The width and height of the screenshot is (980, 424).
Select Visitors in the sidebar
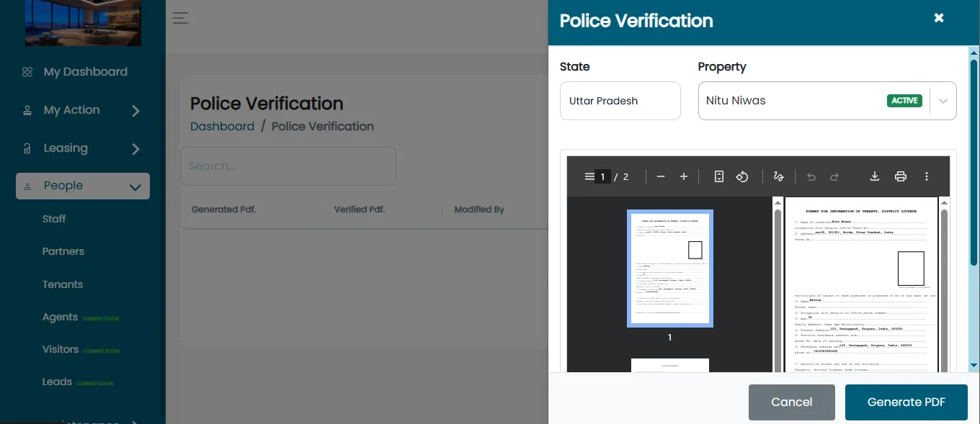pos(61,349)
